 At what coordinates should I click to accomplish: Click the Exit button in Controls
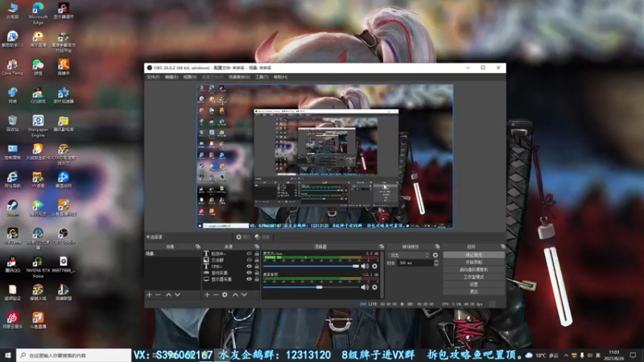tap(473, 291)
